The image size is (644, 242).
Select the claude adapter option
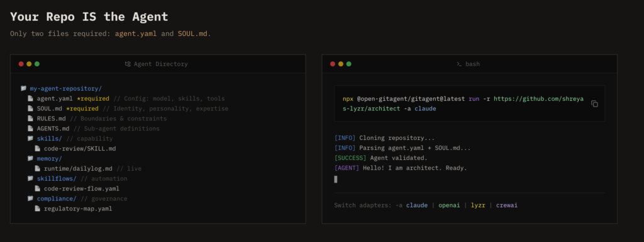pyautogui.click(x=416, y=205)
